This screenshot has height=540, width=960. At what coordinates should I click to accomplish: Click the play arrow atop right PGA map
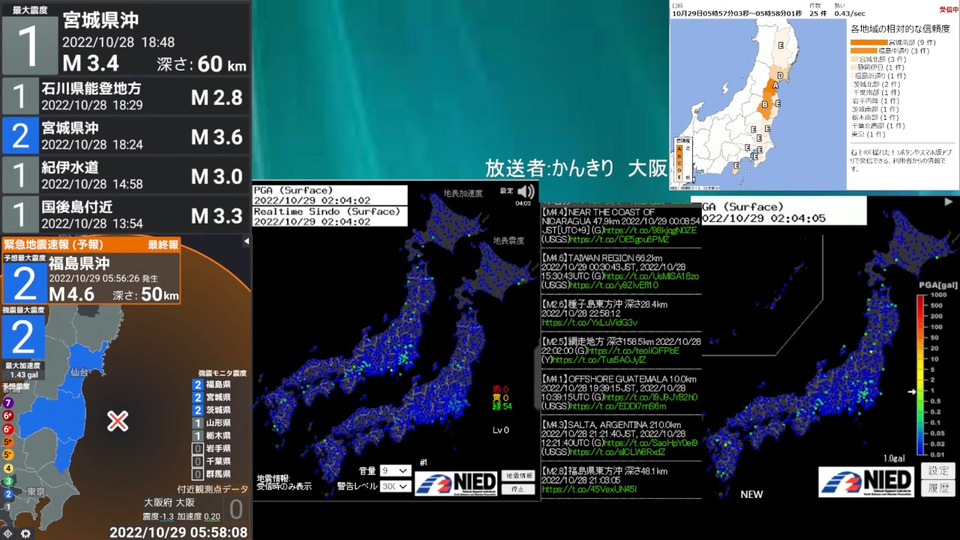(x=948, y=201)
